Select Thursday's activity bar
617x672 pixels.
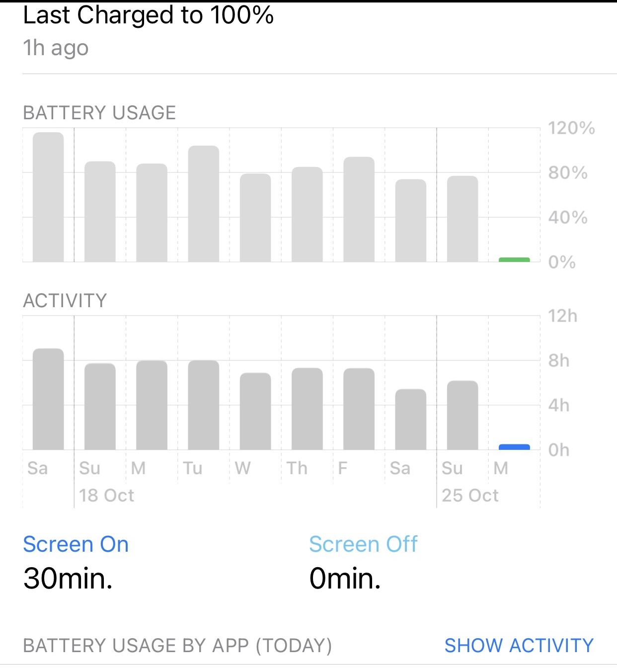pyautogui.click(x=307, y=409)
